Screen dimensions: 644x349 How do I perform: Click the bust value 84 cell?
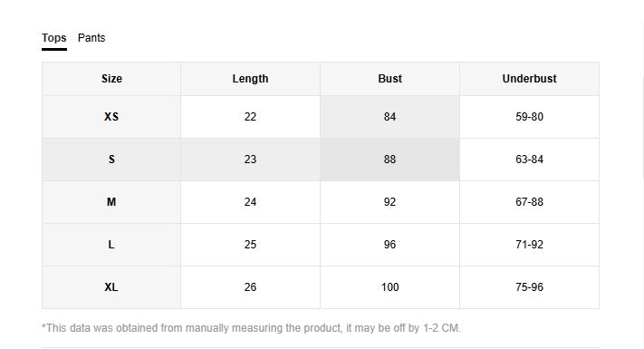(x=389, y=117)
